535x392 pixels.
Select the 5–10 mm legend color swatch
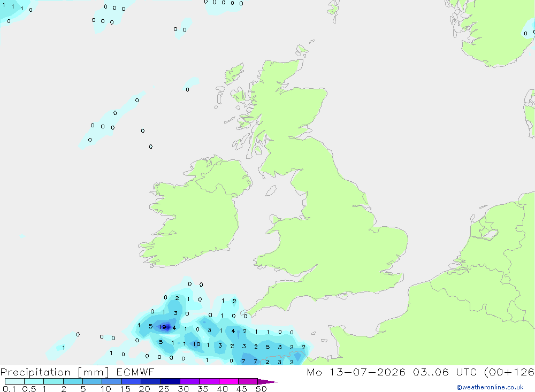click(x=92, y=381)
